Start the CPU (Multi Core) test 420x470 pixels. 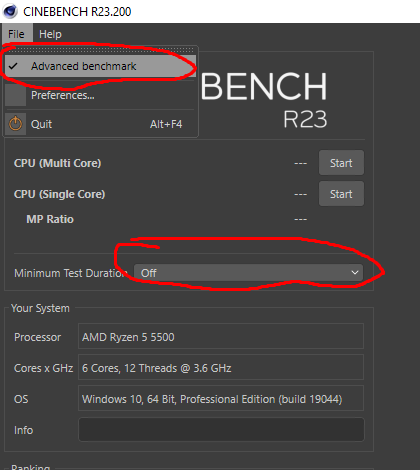pyautogui.click(x=341, y=163)
